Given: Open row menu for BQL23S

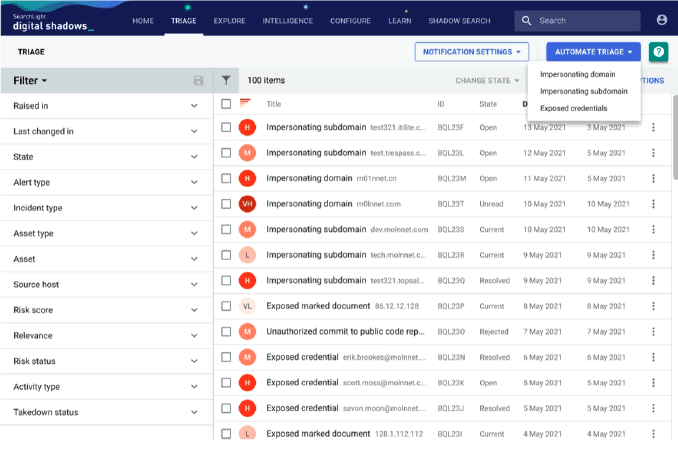Looking at the screenshot, I should (x=653, y=229).
